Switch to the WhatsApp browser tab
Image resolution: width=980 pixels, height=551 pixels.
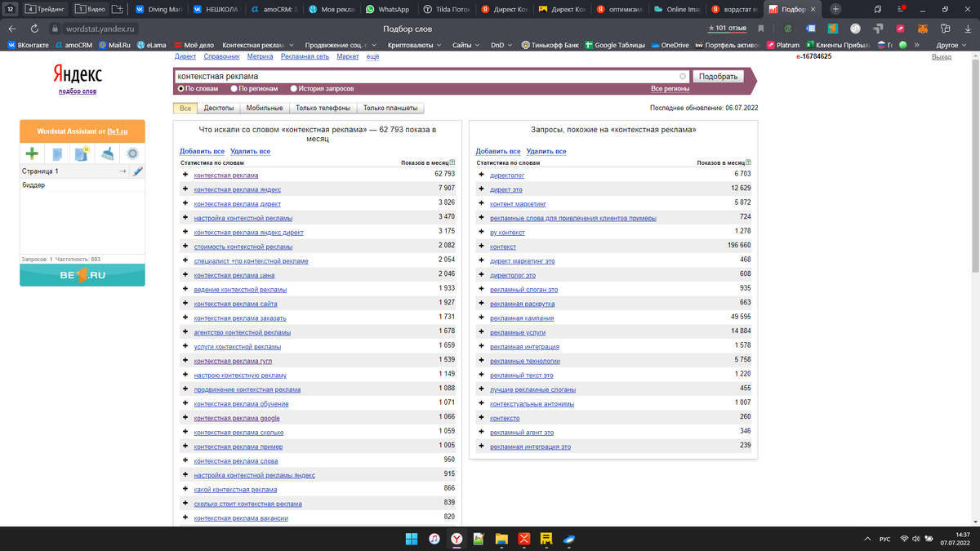tap(388, 9)
